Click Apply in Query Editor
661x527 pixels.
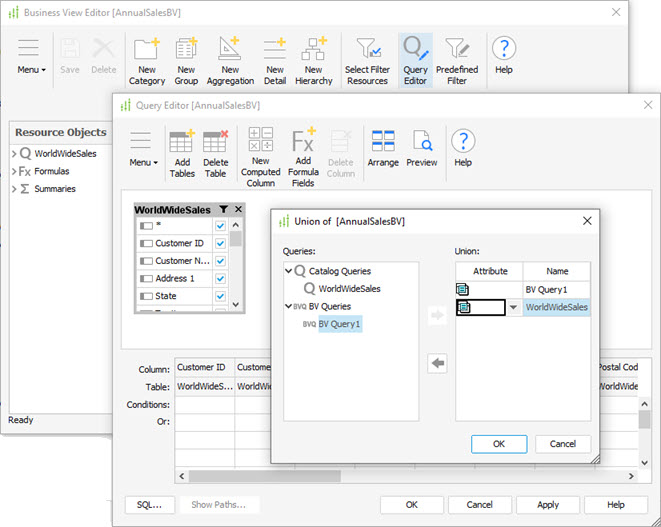coord(548,505)
